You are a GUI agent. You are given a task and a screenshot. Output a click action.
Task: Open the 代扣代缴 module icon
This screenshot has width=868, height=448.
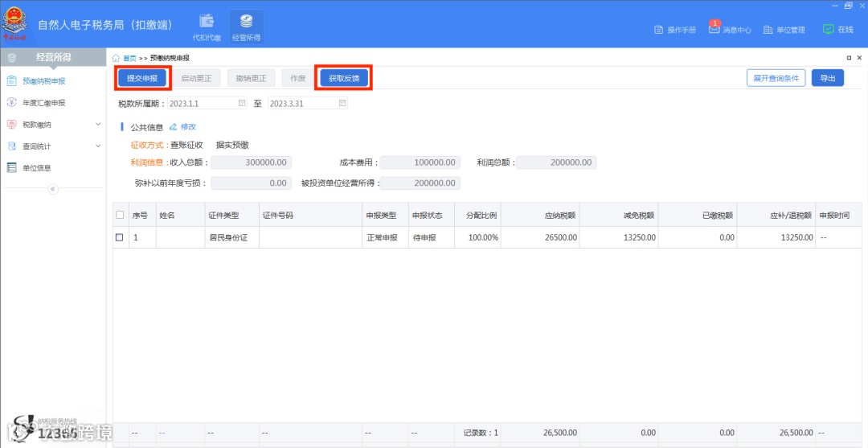(x=207, y=27)
